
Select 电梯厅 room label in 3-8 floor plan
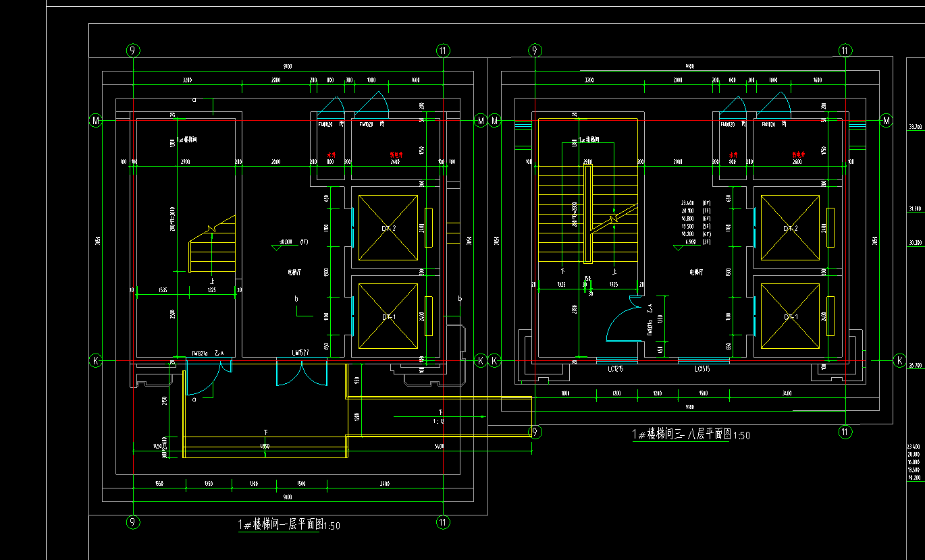696,273
